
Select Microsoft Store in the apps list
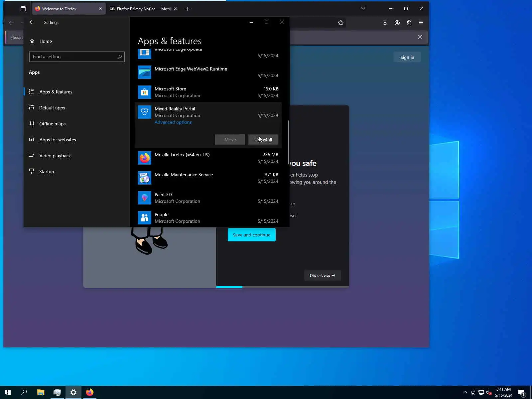click(x=208, y=92)
